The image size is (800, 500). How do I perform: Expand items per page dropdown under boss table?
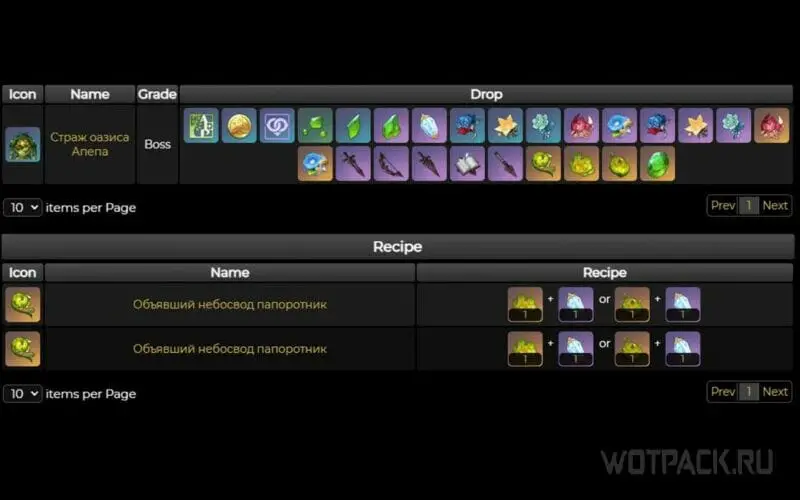[x=22, y=208]
